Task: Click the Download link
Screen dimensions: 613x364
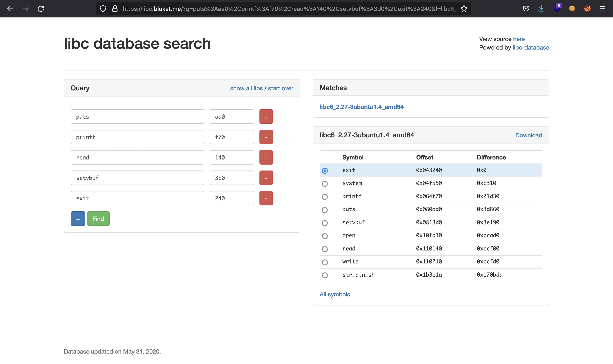Action: point(528,135)
